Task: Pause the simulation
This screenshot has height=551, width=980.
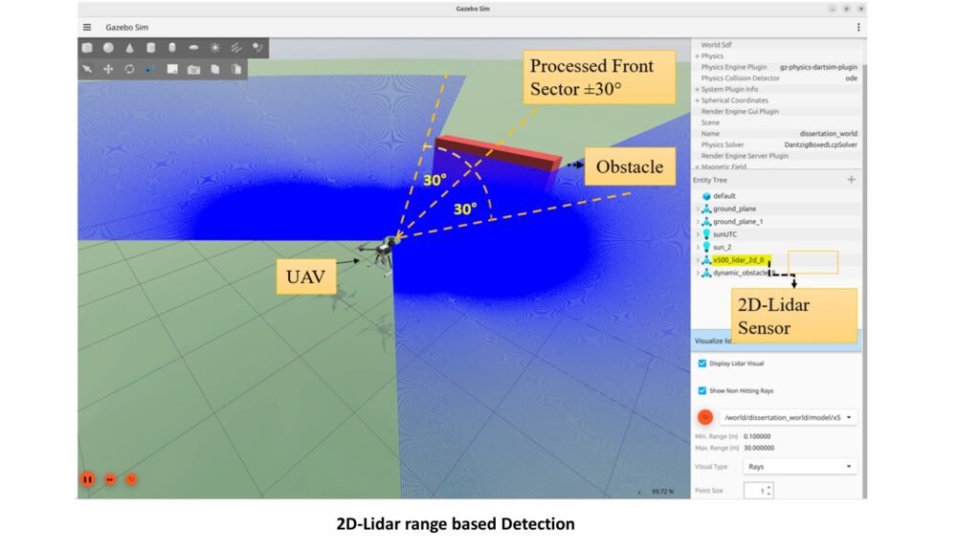Action: pyautogui.click(x=87, y=479)
